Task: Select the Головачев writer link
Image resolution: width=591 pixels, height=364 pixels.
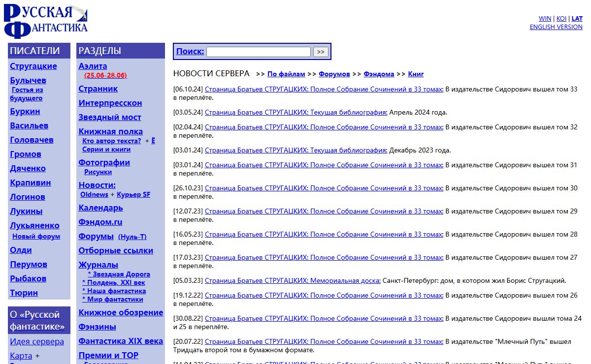Action: click(32, 140)
